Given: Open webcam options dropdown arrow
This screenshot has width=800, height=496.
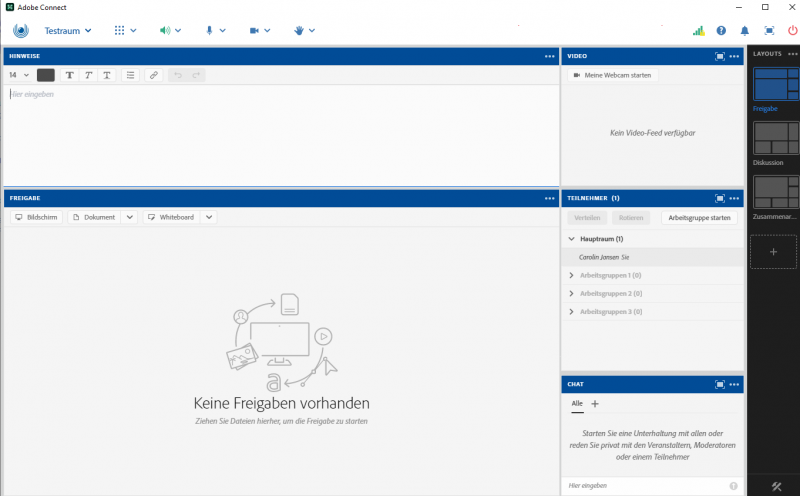Looking at the screenshot, I should pyautogui.click(x=267, y=31).
